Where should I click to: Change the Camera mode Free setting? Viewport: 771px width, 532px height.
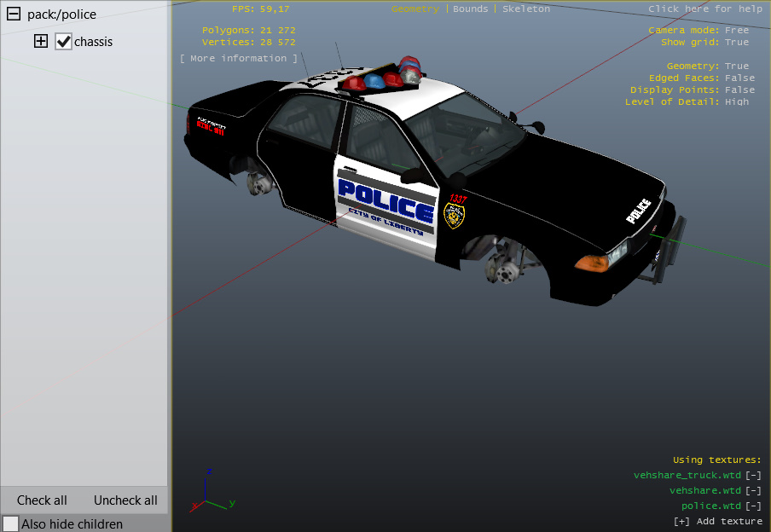pos(737,30)
